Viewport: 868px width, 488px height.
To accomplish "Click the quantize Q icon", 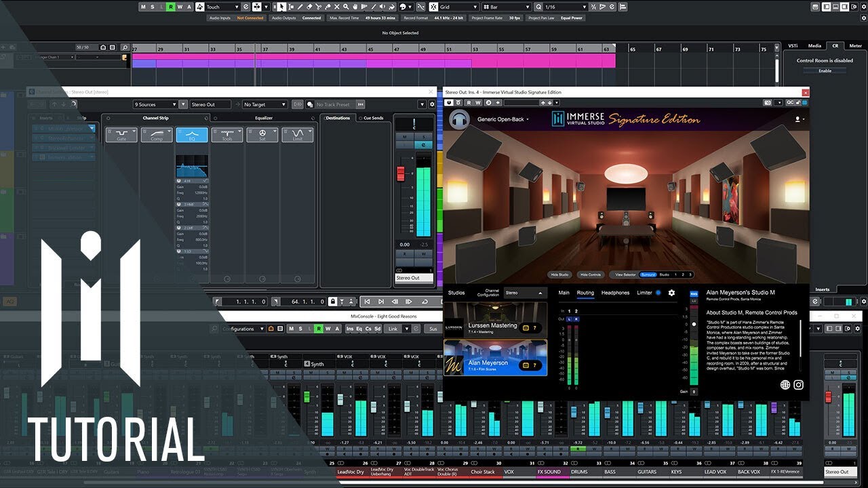I will (x=537, y=7).
